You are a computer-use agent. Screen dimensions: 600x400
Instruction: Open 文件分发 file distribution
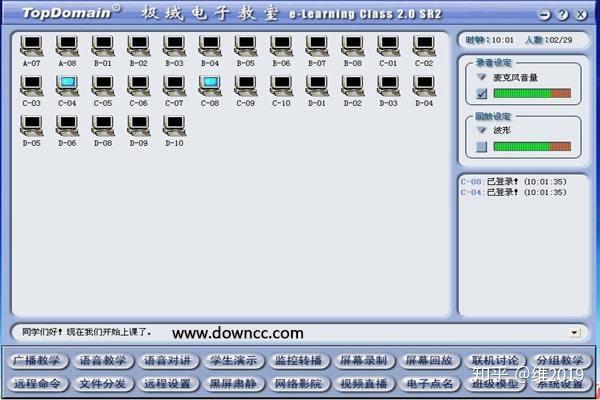[102, 384]
